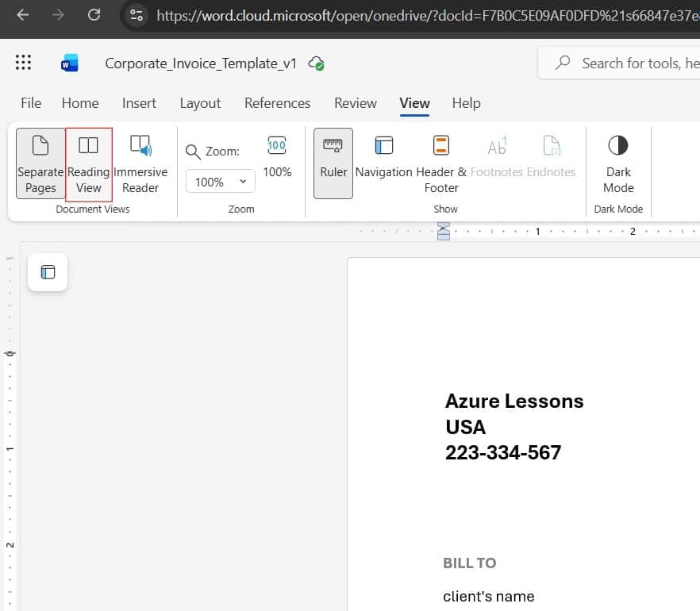The height and width of the screenshot is (611, 700).
Task: Select the View tab
Action: [x=414, y=103]
